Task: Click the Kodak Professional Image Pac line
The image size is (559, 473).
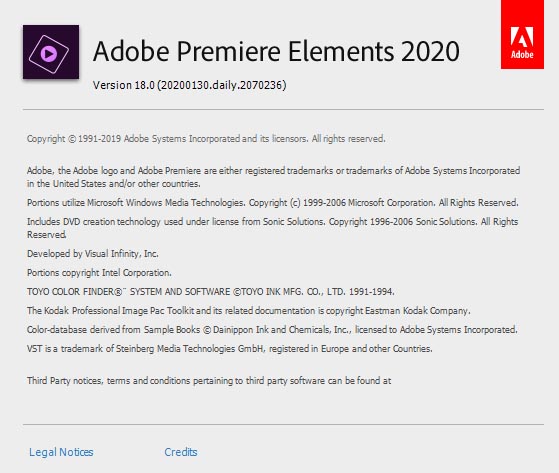Action: [248, 311]
